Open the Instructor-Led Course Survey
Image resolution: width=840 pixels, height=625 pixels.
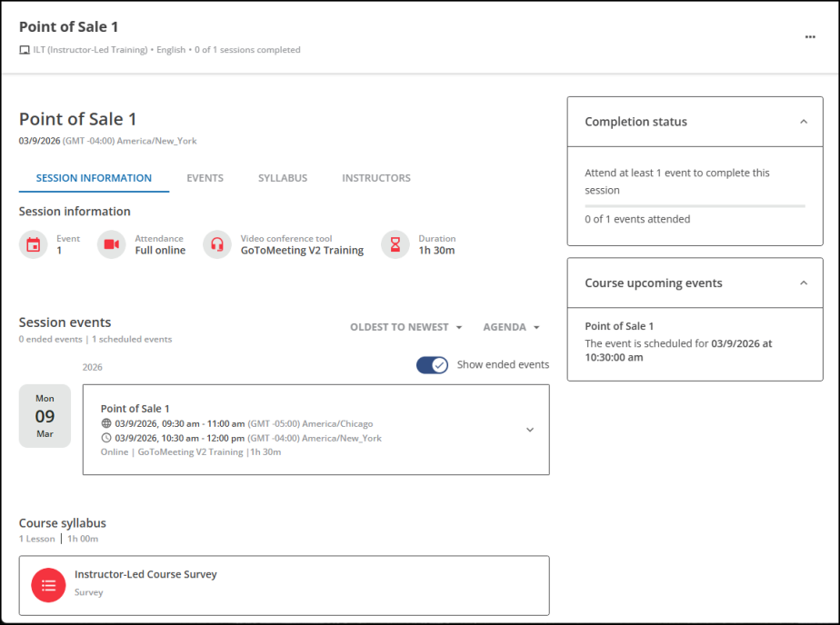click(x=145, y=574)
